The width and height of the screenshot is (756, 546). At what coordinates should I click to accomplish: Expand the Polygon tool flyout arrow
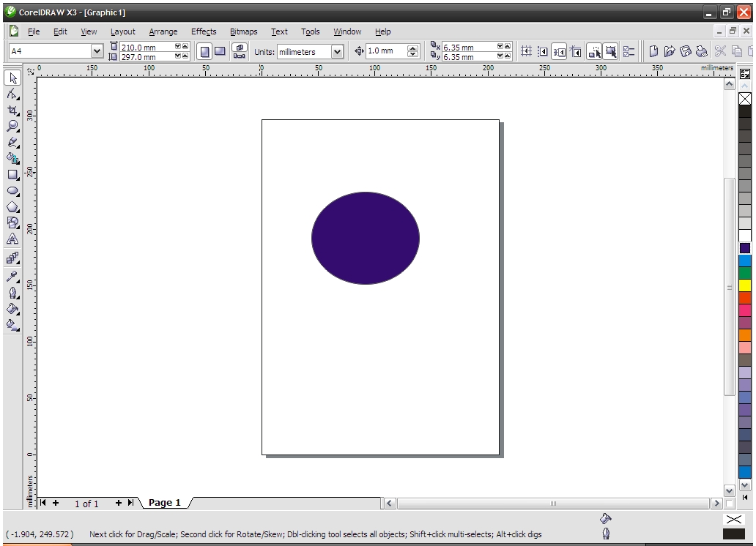(18, 212)
